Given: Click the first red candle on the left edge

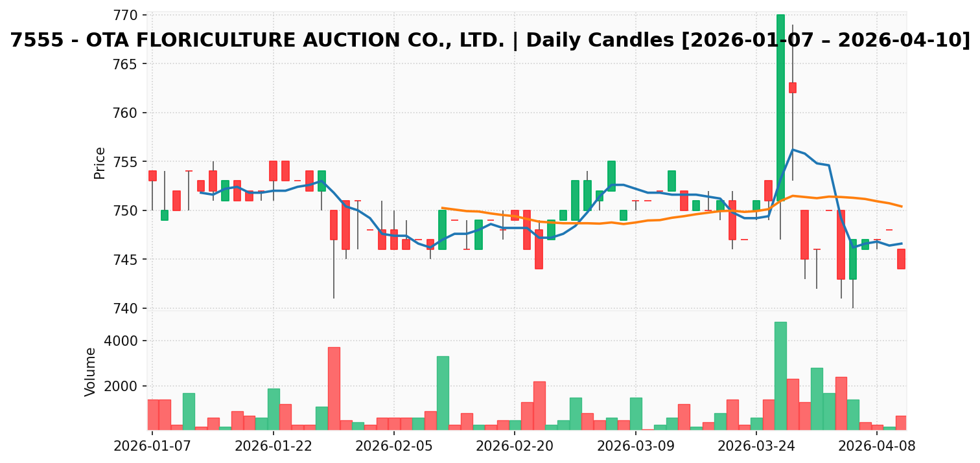Looking at the screenshot, I should (152, 175).
